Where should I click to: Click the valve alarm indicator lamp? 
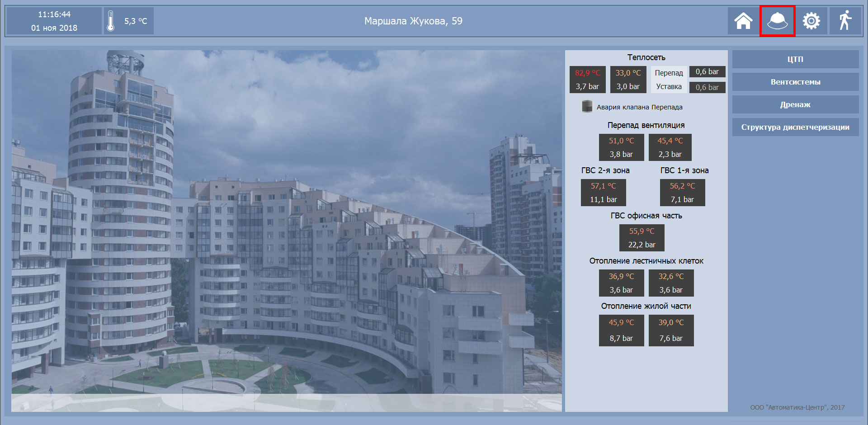coord(587,107)
